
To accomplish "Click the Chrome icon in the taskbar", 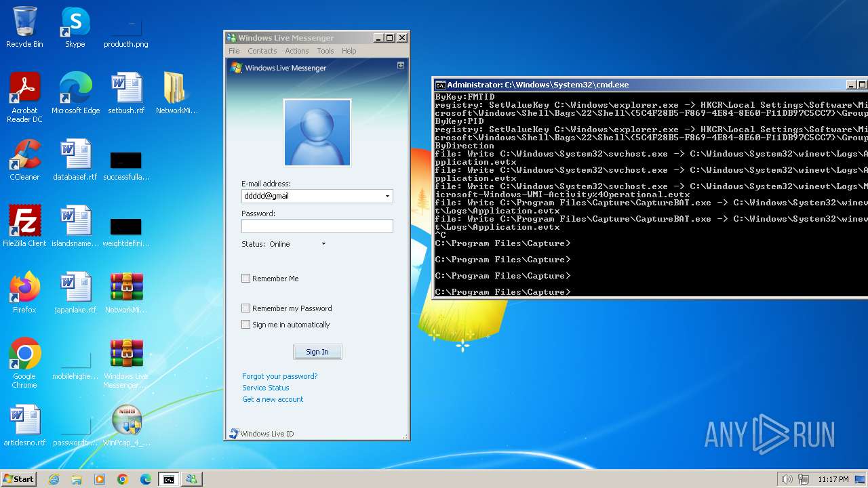I will click(x=123, y=479).
